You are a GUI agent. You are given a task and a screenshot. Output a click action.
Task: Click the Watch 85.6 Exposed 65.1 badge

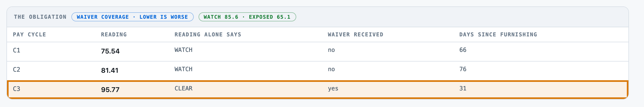[247, 17]
